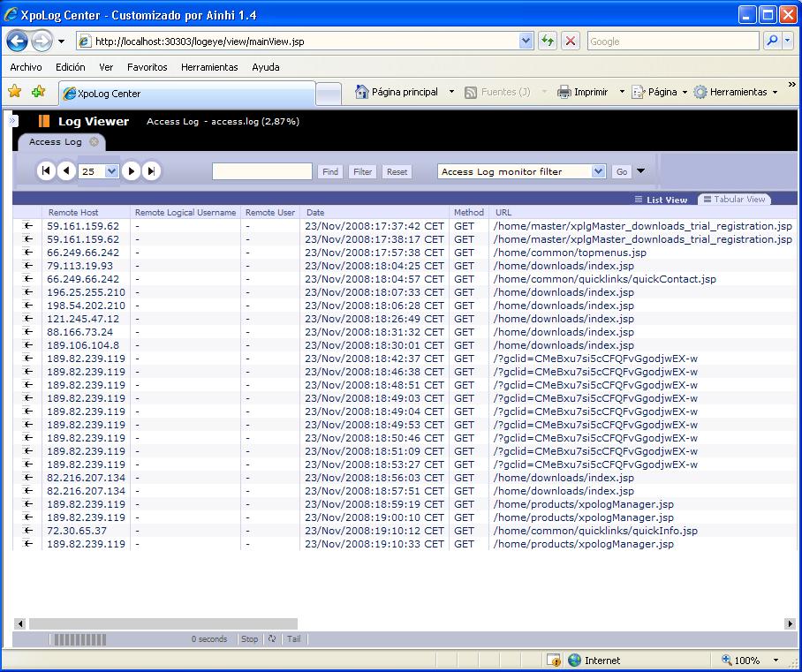Viewport: 802px width, 672px height.
Task: Click the Imprimir printer icon
Action: [564, 92]
